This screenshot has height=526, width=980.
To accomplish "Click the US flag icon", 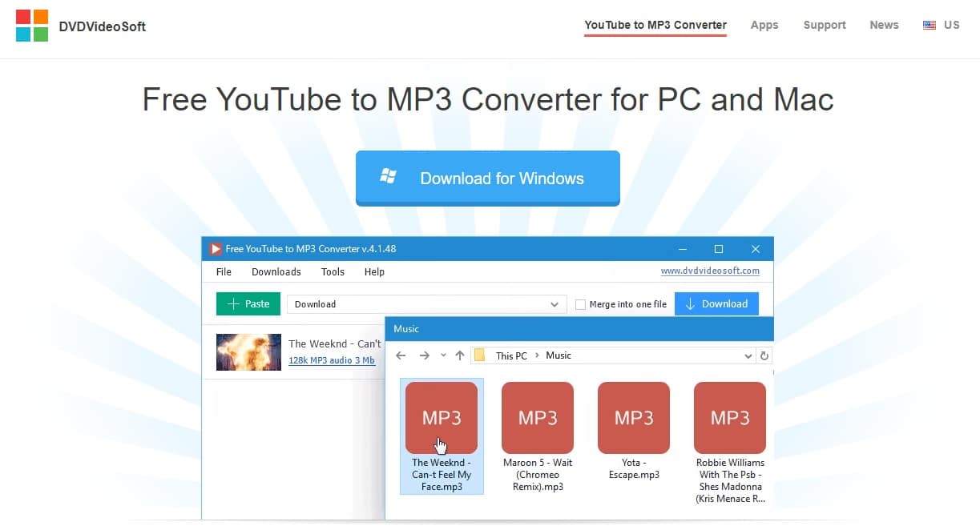I will (930, 25).
